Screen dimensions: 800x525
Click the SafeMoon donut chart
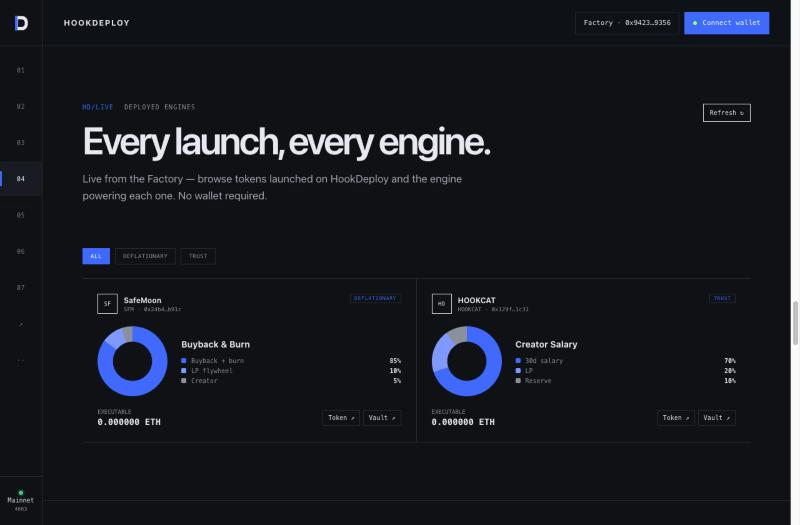pos(132,361)
